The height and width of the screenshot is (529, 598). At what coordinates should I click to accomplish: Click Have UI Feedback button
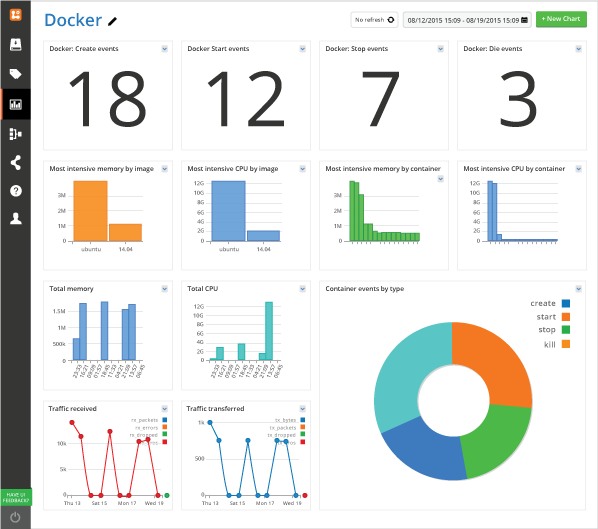pos(16,497)
